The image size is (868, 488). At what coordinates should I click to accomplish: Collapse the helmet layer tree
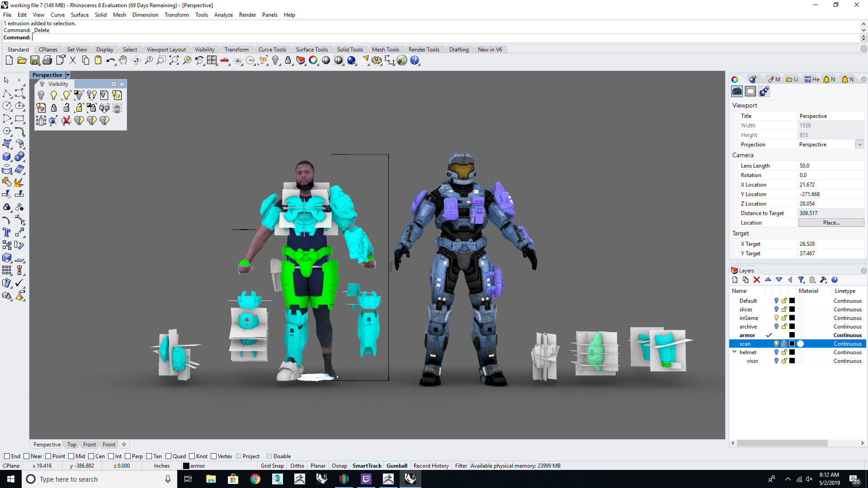tap(735, 352)
